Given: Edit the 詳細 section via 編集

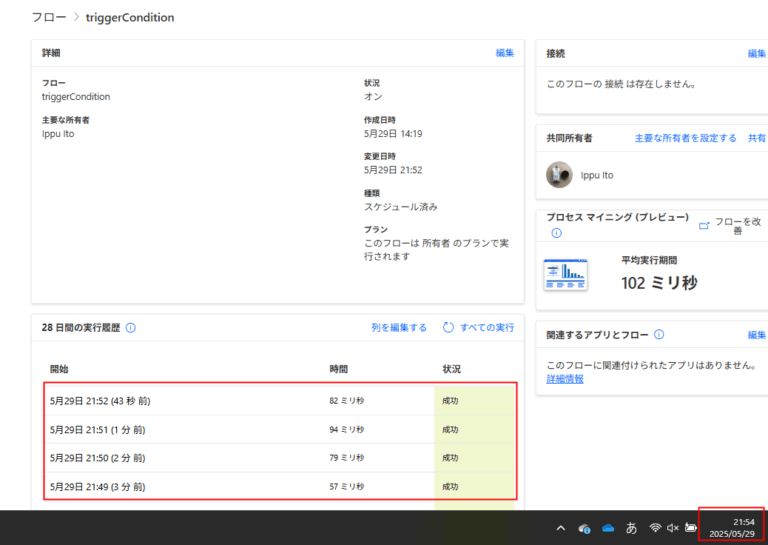Looking at the screenshot, I should click(x=504, y=53).
